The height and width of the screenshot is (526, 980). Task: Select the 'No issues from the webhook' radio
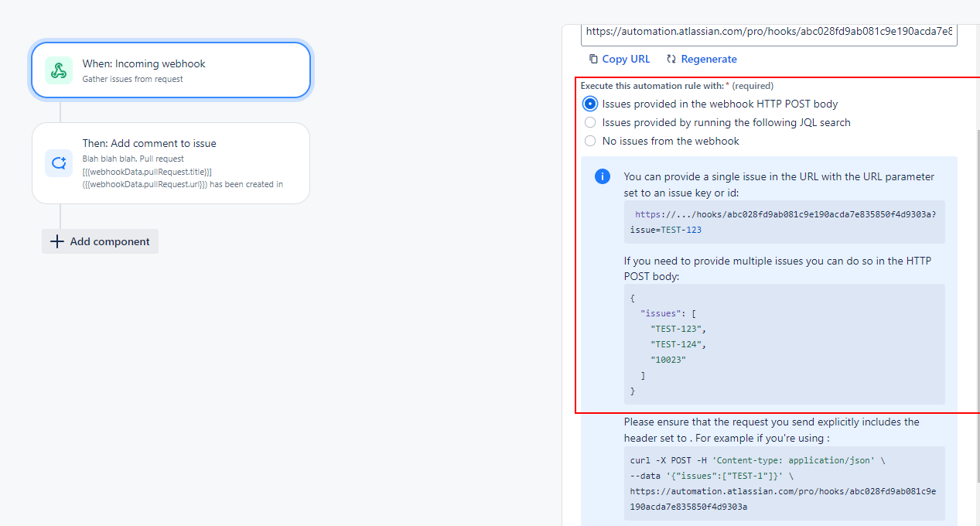[x=590, y=141]
